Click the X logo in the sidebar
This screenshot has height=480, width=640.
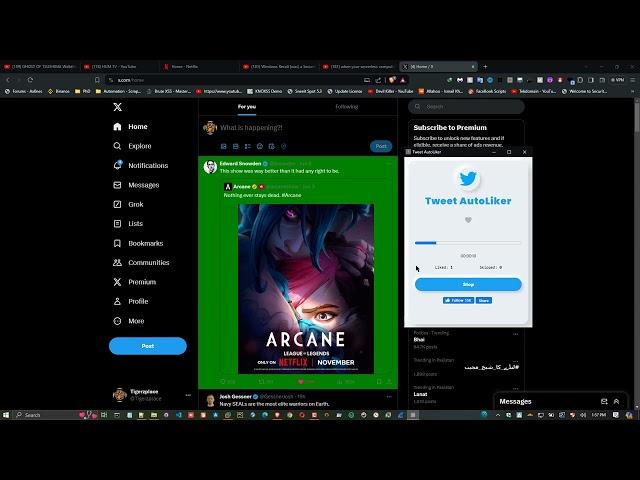pos(118,106)
